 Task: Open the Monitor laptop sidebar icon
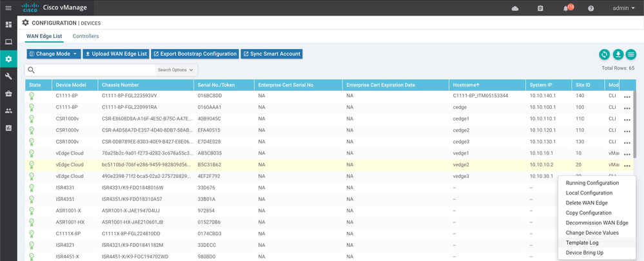pyautogui.click(x=8, y=42)
